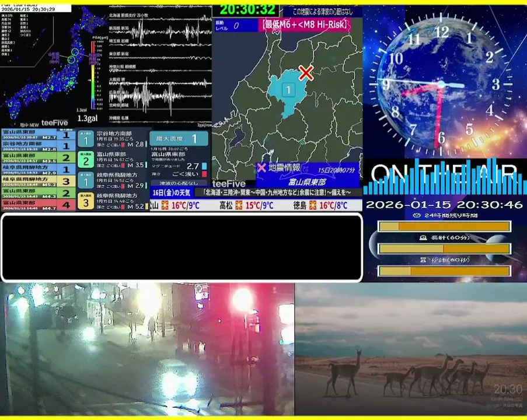Click the 最低M6+<M8 Hi-Risk banner
This screenshot has height=420, width=527.
[305, 25]
